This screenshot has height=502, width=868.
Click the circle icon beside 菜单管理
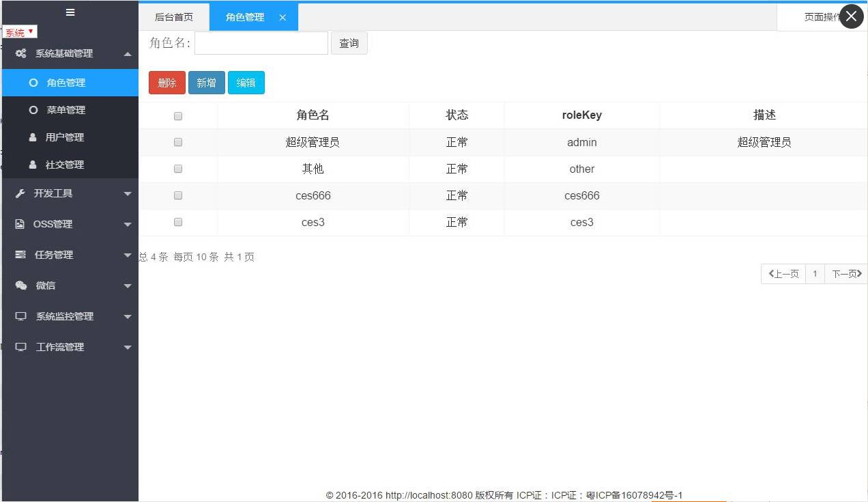(33, 110)
